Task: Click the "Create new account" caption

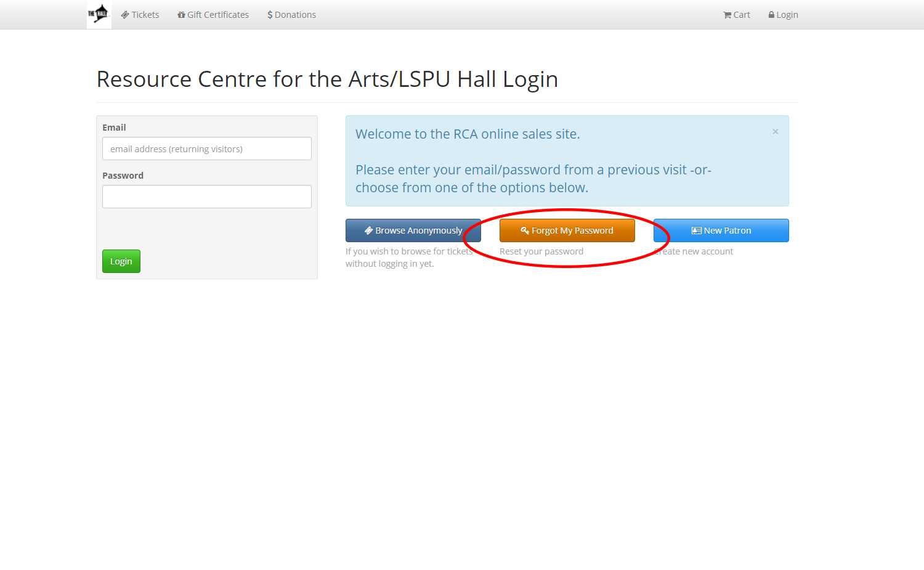Action: [x=694, y=251]
